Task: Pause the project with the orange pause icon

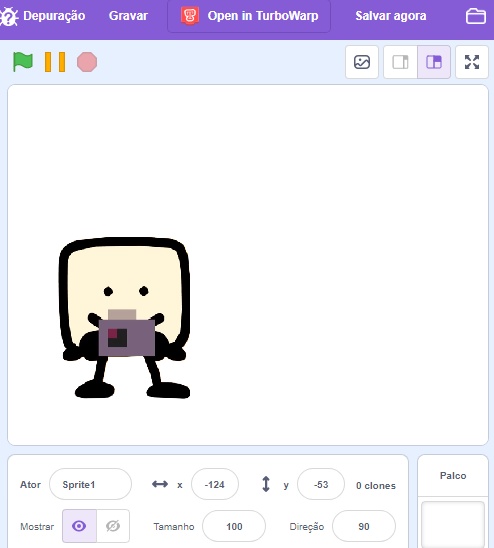Action: 55,62
